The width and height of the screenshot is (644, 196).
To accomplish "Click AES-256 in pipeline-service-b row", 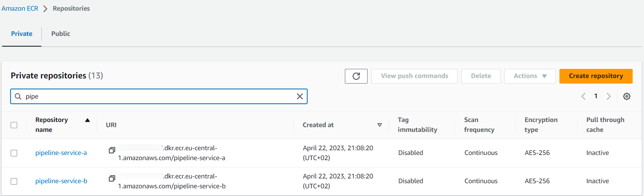I will (x=537, y=181).
